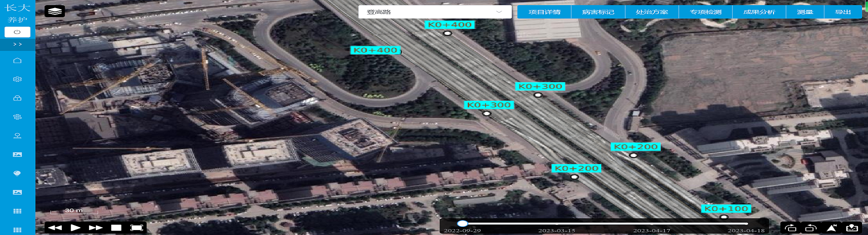Expand the sidebar with the >> arrows
This screenshot has height=235, width=868.
17,44
